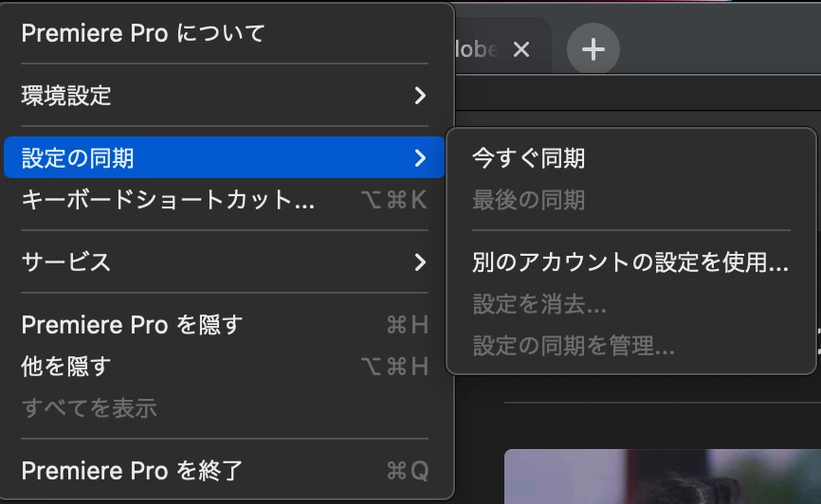Click 今すぐ同期 in the submenu
The width and height of the screenshot is (821, 504).
631,158
